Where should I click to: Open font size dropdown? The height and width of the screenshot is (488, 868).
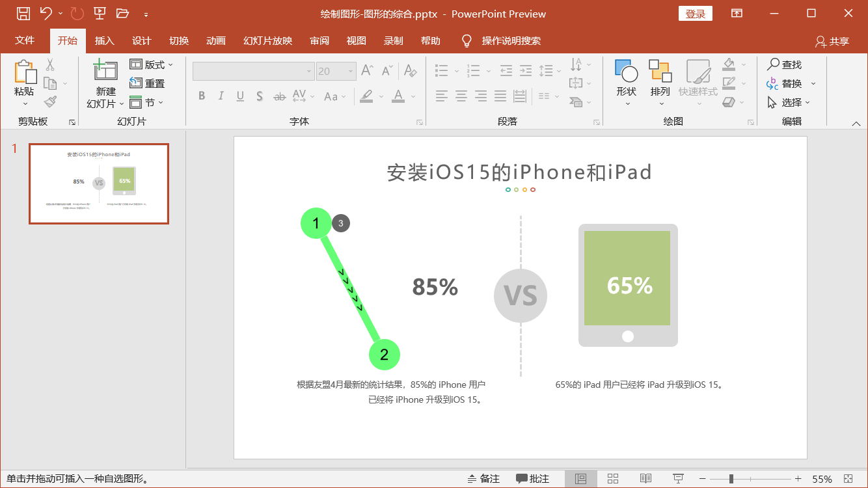click(351, 71)
